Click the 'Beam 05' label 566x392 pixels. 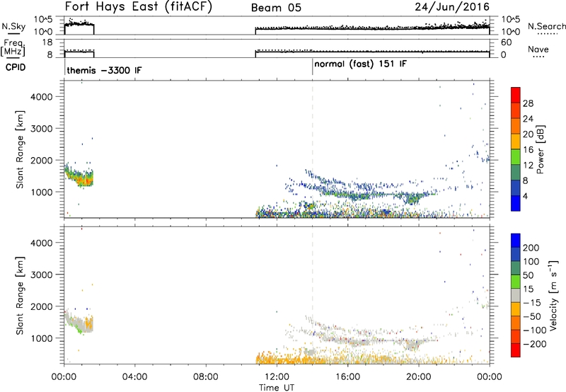(x=276, y=8)
